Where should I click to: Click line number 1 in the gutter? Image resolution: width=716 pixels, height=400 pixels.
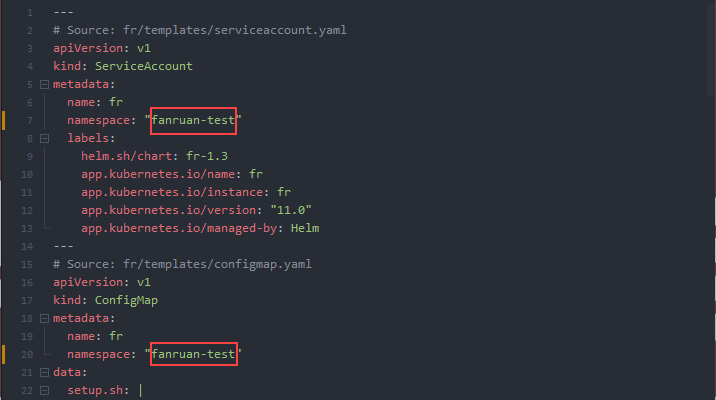31,12
